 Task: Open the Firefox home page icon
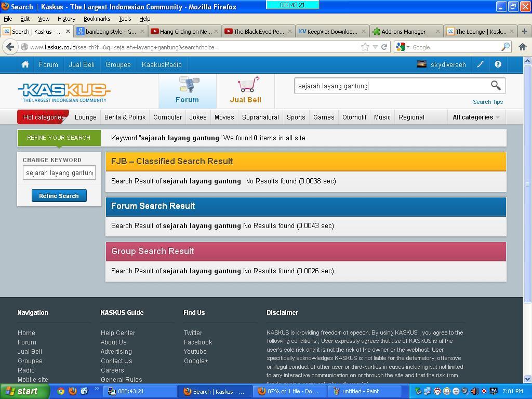click(x=523, y=47)
